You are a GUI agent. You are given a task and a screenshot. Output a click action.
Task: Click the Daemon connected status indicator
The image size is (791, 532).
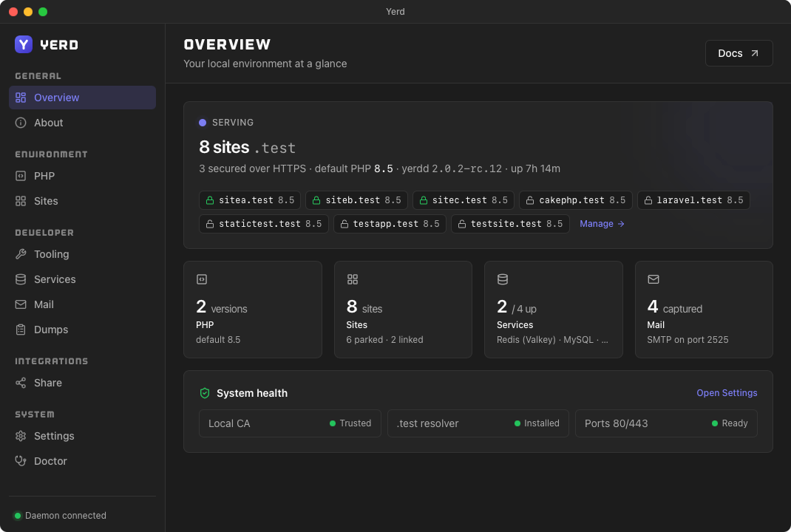pos(60,515)
